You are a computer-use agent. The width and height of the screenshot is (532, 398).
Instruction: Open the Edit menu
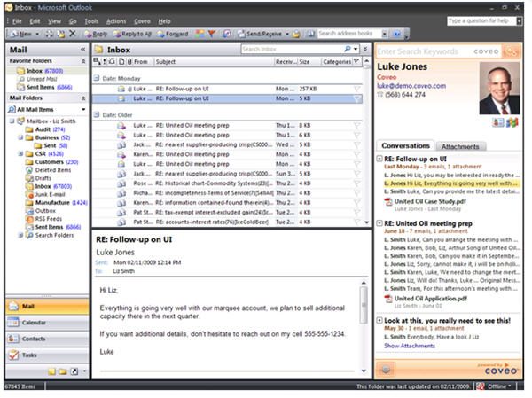[35, 21]
